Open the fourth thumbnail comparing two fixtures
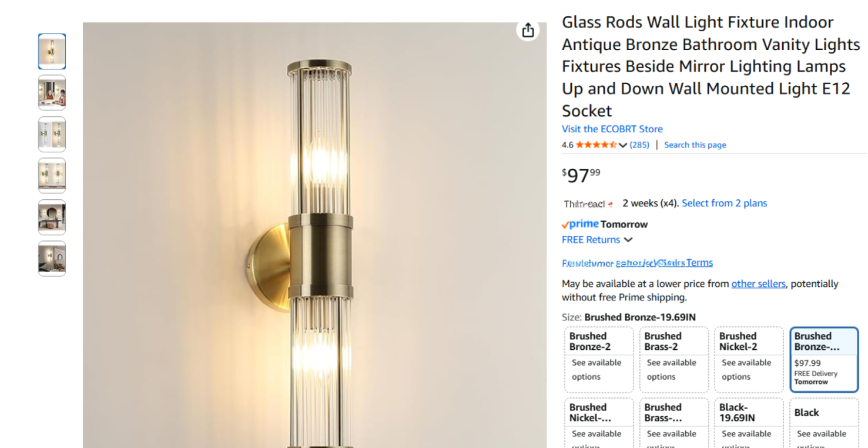The width and height of the screenshot is (868, 448). coord(52,175)
